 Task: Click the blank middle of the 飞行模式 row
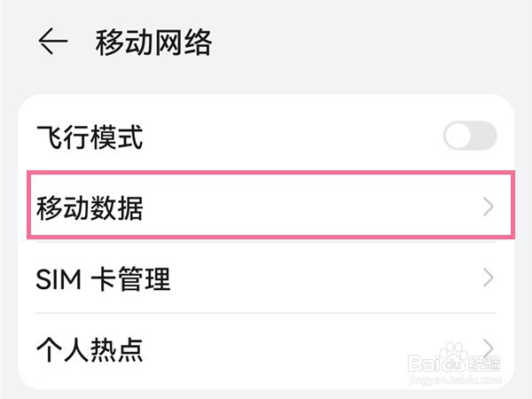tap(293, 137)
